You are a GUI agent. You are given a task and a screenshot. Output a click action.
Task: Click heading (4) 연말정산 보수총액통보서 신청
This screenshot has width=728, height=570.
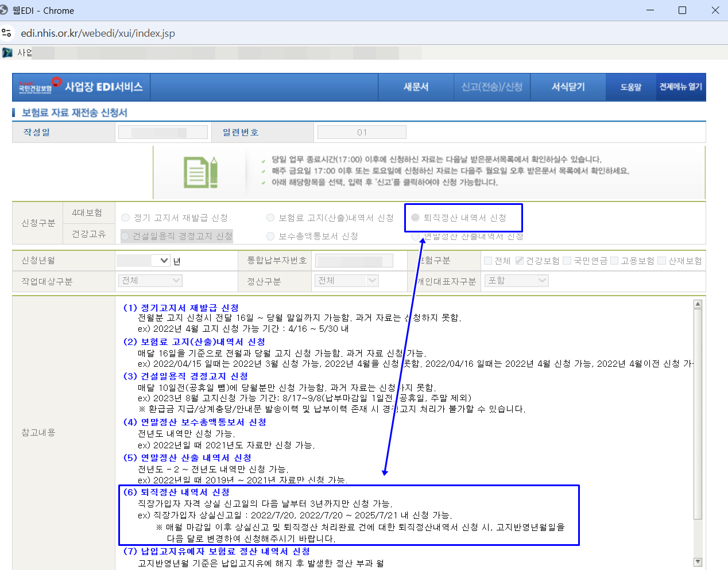click(x=195, y=422)
